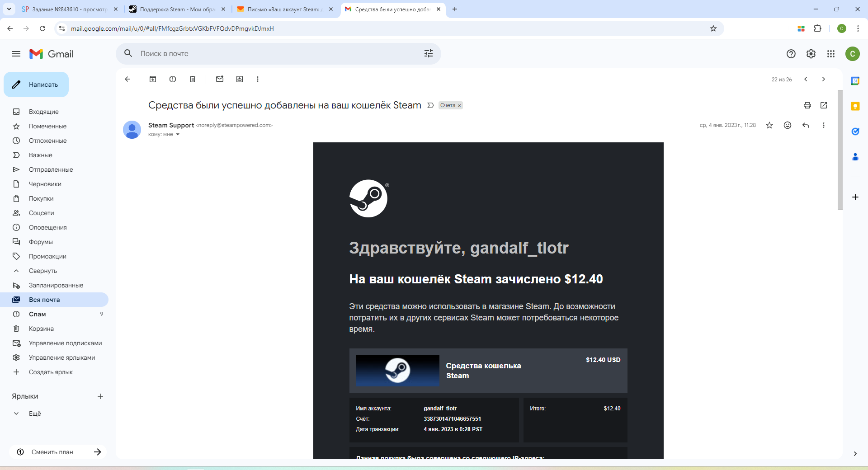Go to older email arrow
This screenshot has height=470, width=868.
[824, 79]
